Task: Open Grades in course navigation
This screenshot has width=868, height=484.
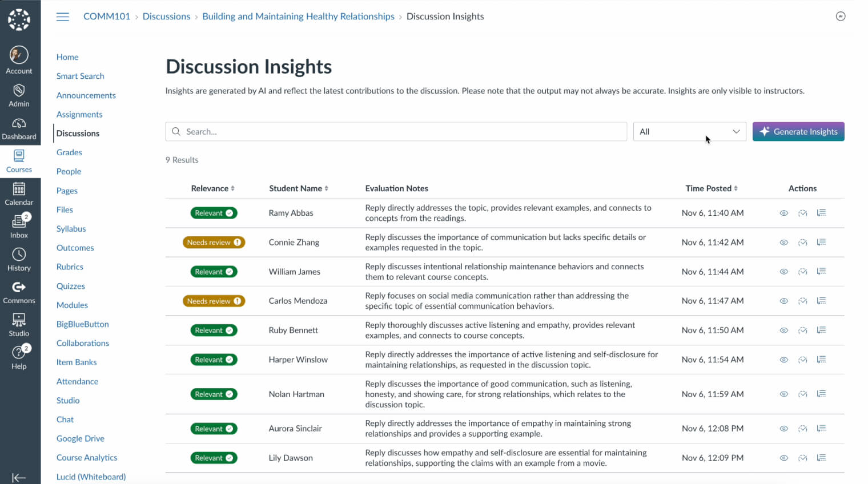Action: pos(69,152)
